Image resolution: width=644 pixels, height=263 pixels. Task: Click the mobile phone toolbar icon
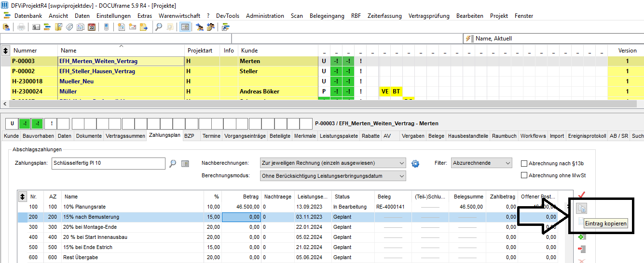point(107,27)
